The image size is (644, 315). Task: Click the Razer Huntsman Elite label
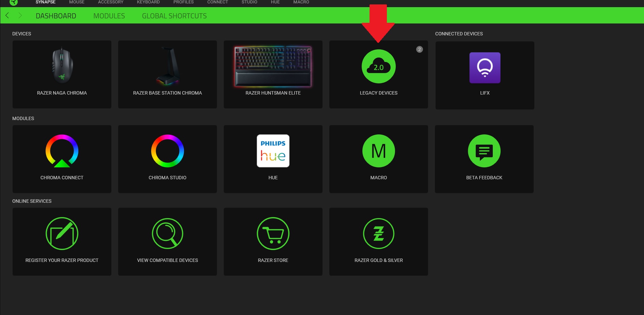click(273, 93)
